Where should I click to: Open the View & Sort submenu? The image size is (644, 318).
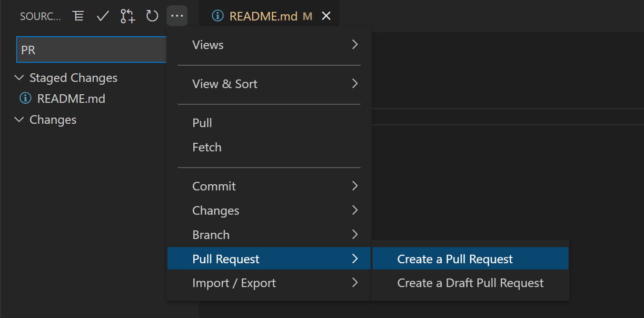pyautogui.click(x=225, y=83)
